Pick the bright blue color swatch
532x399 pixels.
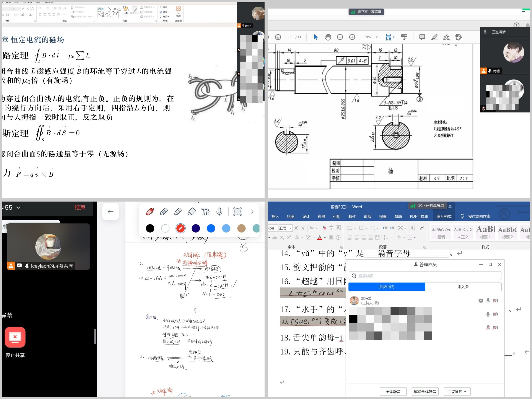[x=211, y=228]
